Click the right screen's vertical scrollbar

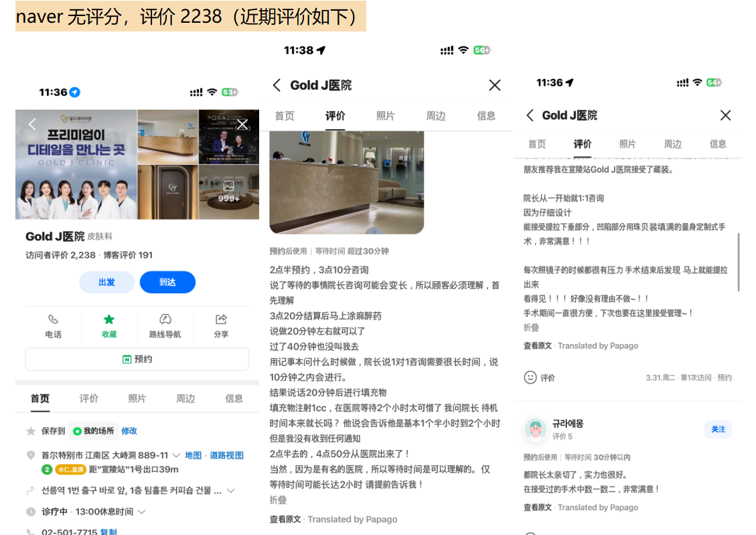click(x=739, y=262)
